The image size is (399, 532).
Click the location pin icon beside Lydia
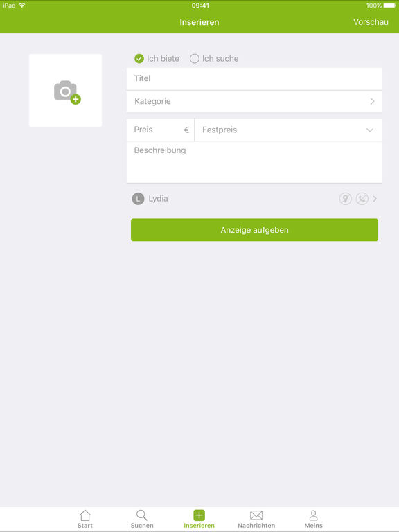(x=345, y=199)
